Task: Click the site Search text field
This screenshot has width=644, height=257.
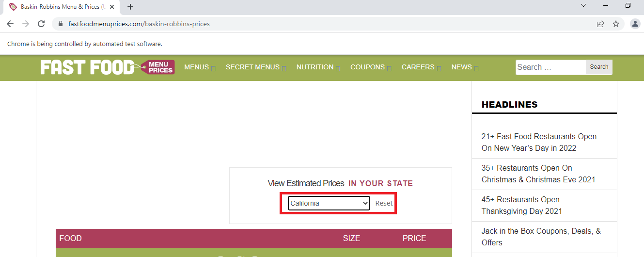Action: click(550, 67)
